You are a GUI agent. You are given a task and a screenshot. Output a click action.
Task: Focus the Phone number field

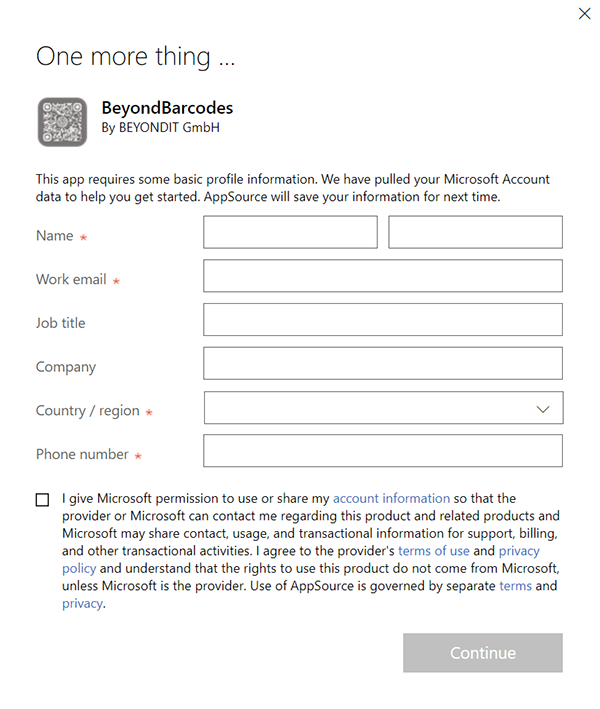point(382,451)
